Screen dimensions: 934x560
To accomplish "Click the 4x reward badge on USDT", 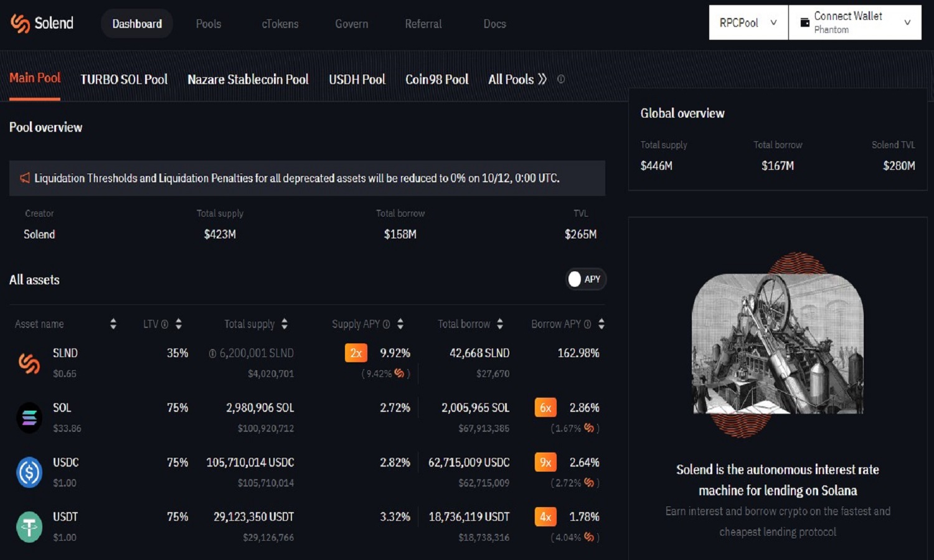I will coord(545,516).
